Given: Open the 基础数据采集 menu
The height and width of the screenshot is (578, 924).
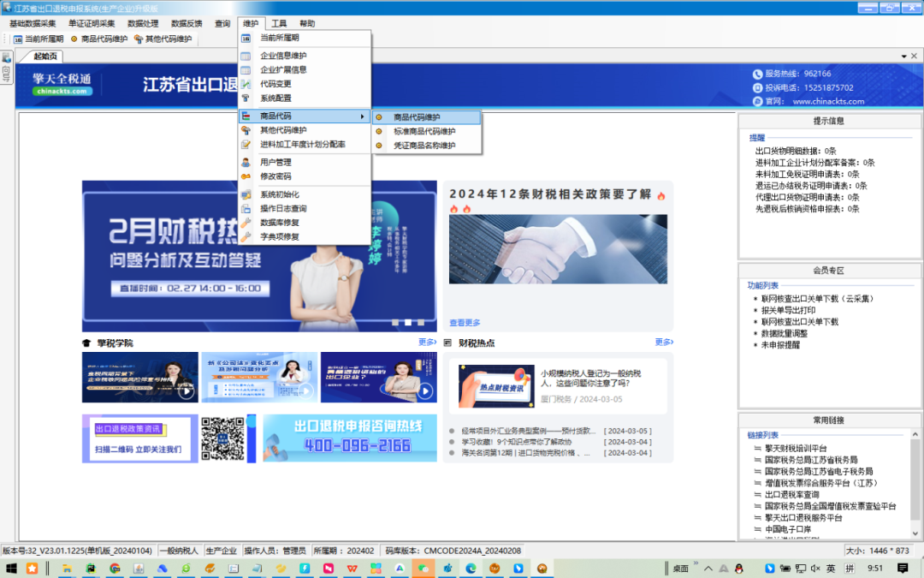Looking at the screenshot, I should (x=33, y=24).
